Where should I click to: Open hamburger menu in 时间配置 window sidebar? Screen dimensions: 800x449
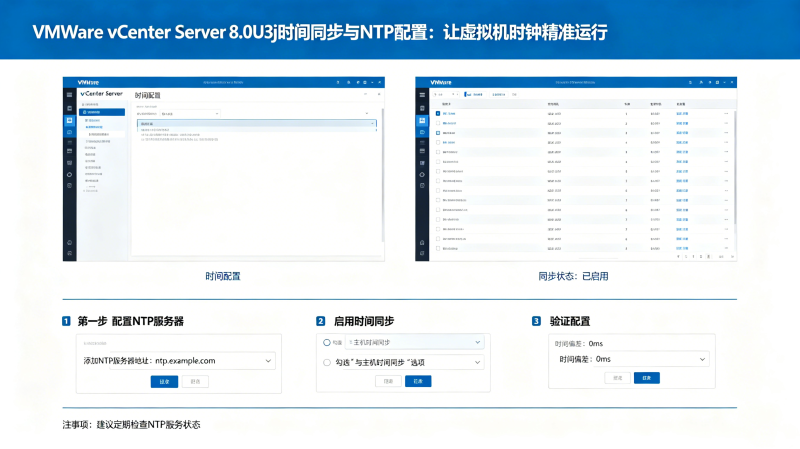69,95
